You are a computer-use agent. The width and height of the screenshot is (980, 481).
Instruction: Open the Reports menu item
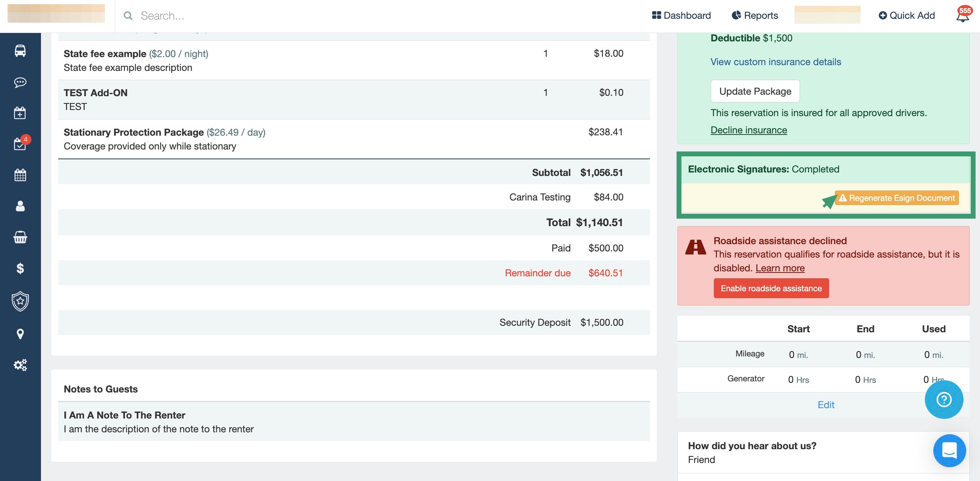click(755, 16)
